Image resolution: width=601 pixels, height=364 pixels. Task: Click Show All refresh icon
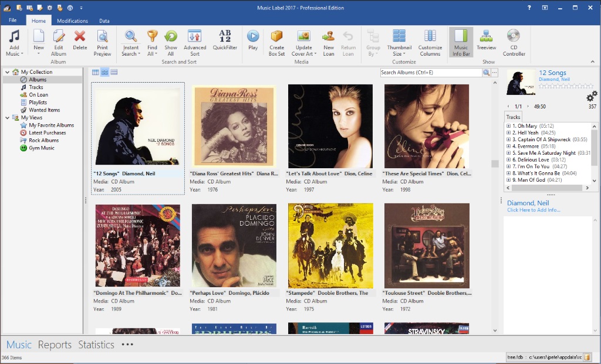[x=171, y=36]
